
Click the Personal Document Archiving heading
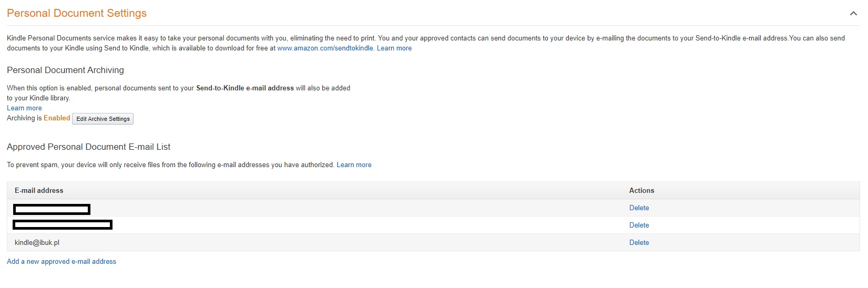click(65, 70)
